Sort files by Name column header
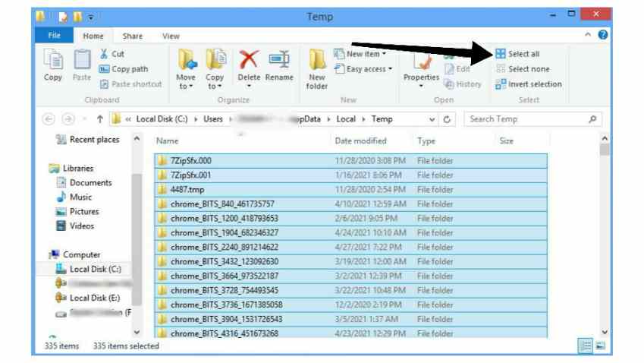Screen dimensions: 644x363 167,141
